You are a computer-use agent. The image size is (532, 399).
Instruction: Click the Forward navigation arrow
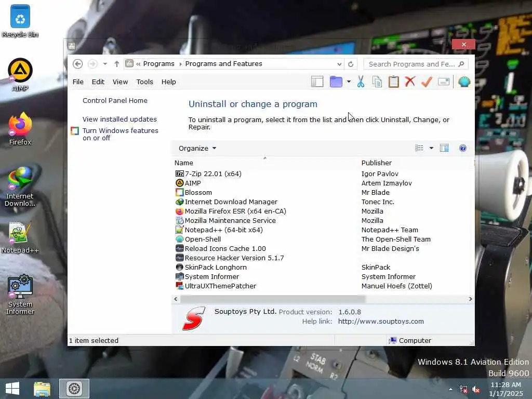92,64
